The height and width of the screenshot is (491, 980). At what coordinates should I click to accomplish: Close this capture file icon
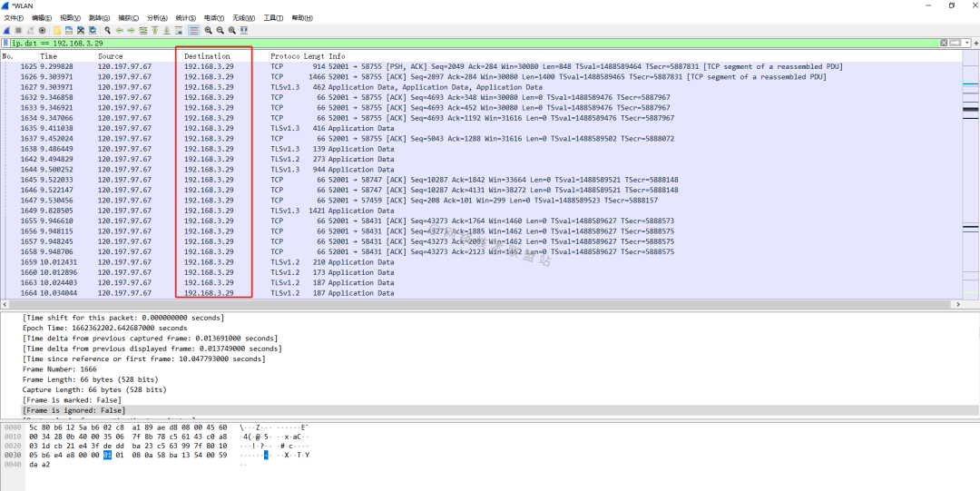(81, 30)
